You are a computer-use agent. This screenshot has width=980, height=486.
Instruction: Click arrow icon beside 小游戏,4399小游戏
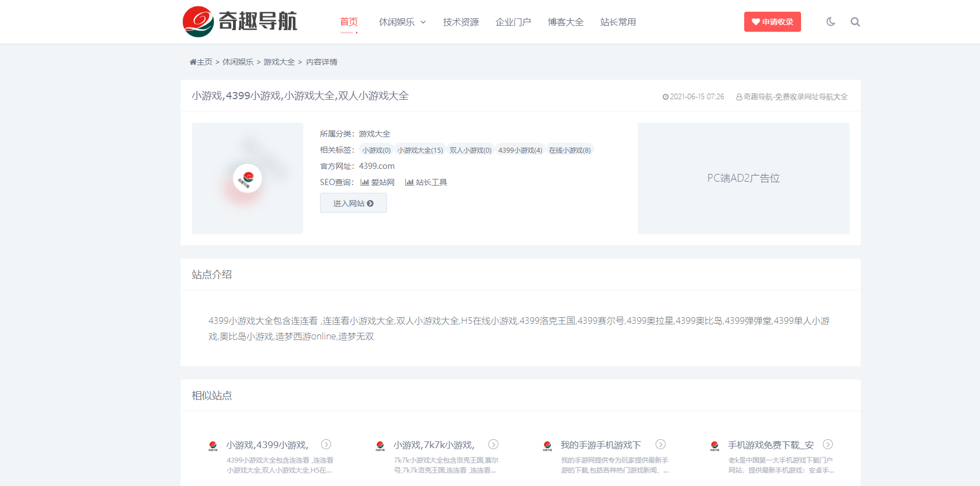(326, 444)
